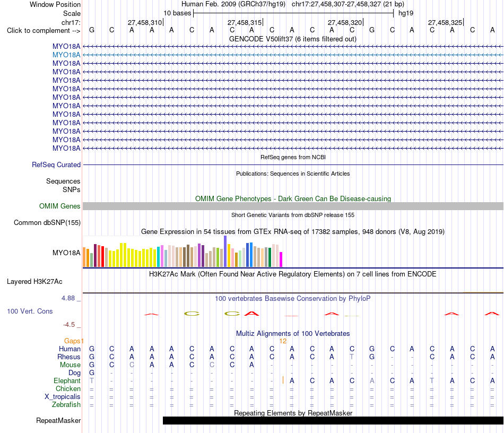Click the GENCODE V50lift37 track title
The width and height of the screenshot is (504, 433).
pyautogui.click(x=292, y=39)
